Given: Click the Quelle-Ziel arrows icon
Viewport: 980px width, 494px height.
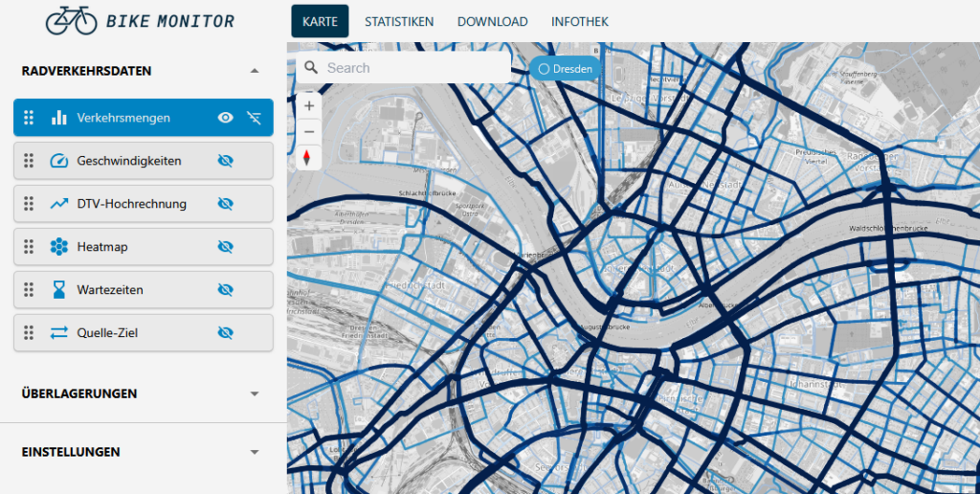Looking at the screenshot, I should click(x=59, y=332).
